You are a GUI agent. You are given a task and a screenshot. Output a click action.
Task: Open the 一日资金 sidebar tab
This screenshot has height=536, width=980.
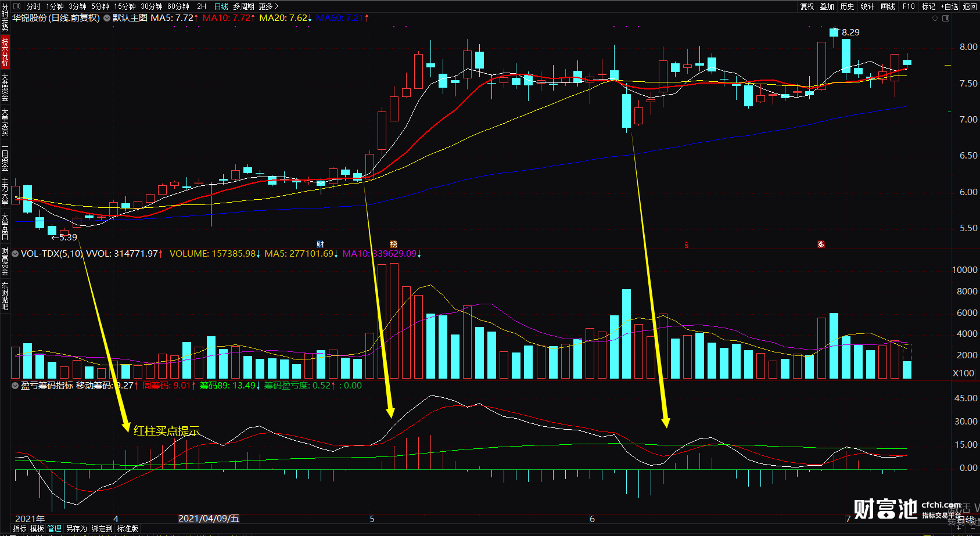click(5, 157)
